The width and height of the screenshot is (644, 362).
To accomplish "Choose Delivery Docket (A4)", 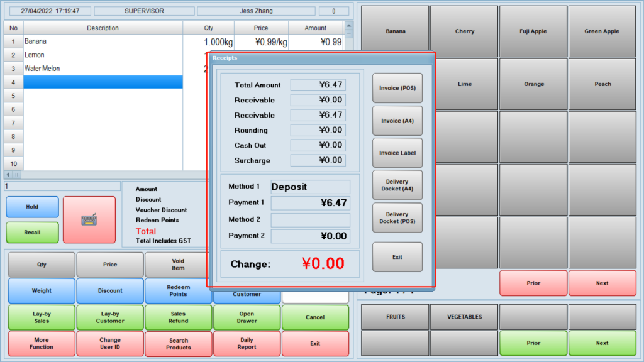I will coord(397,185).
